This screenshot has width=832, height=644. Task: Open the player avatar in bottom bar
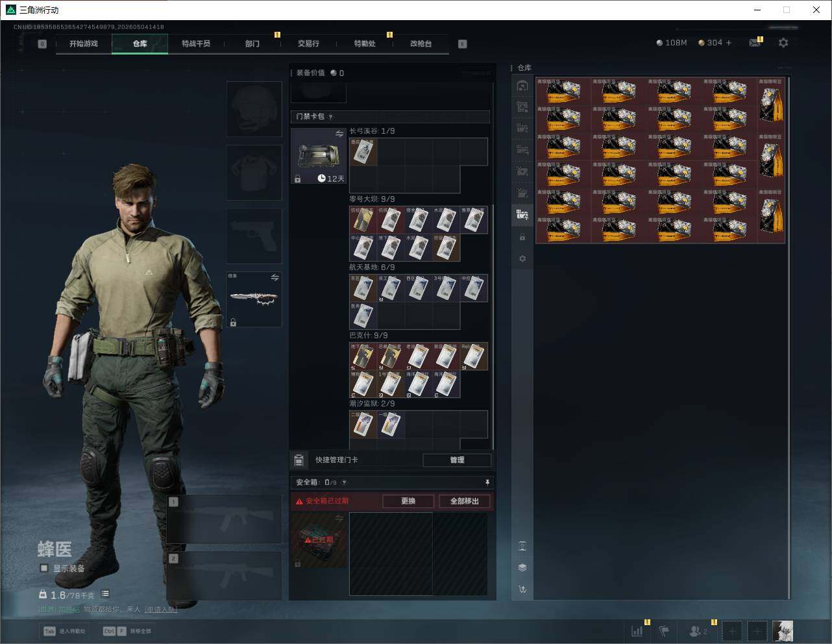783,630
